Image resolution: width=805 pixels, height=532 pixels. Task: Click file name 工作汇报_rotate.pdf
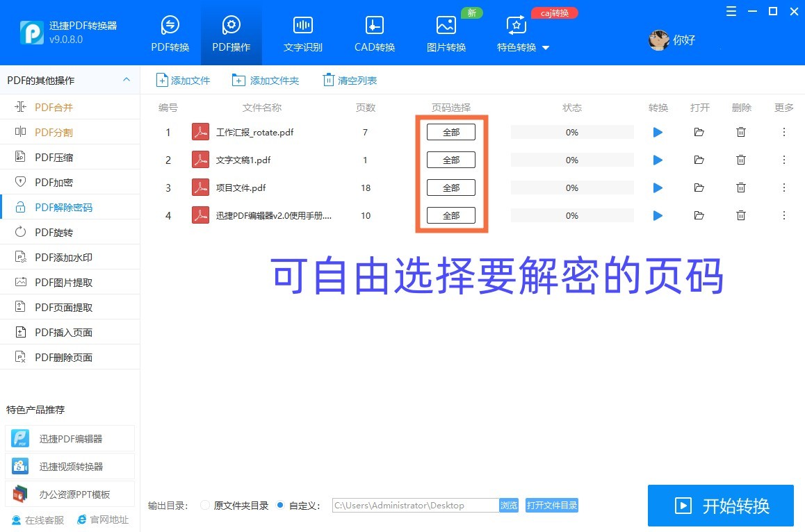[254, 133]
